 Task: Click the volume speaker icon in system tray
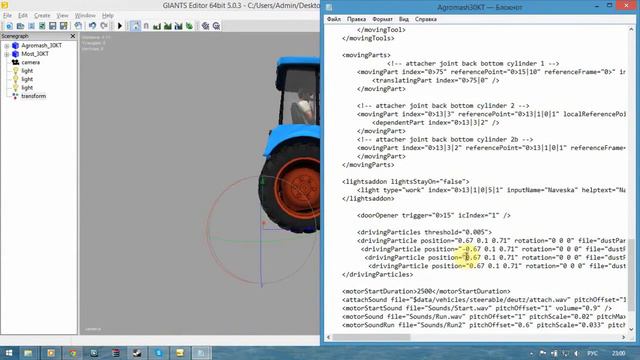click(x=576, y=353)
